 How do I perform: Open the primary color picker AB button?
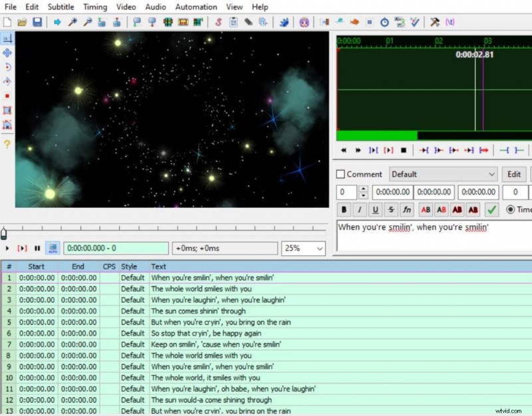pos(426,209)
